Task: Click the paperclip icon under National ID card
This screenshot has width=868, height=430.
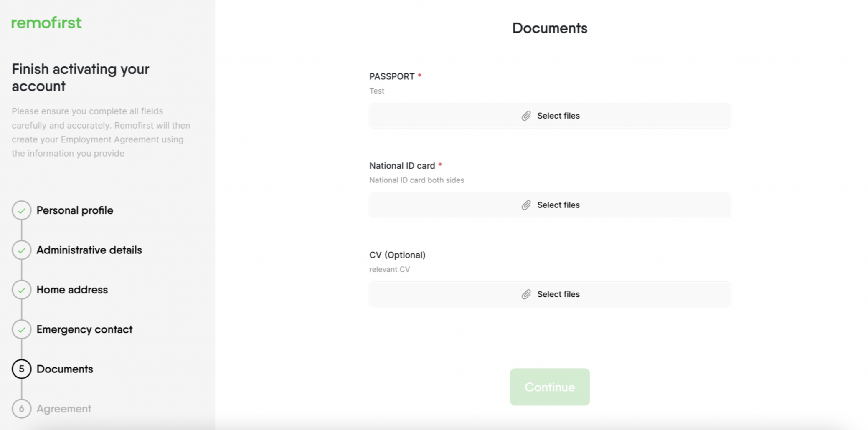Action: 526,205
